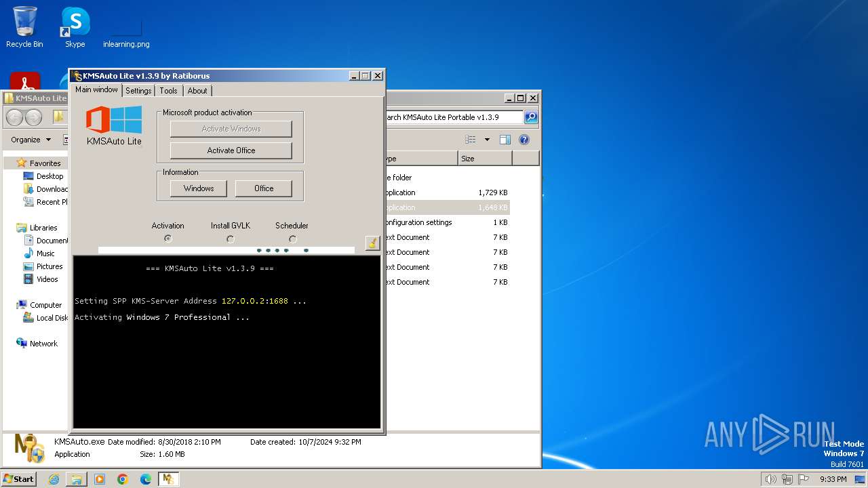Sort by the Size column header
Screen dimensions: 868x488
click(x=485, y=159)
